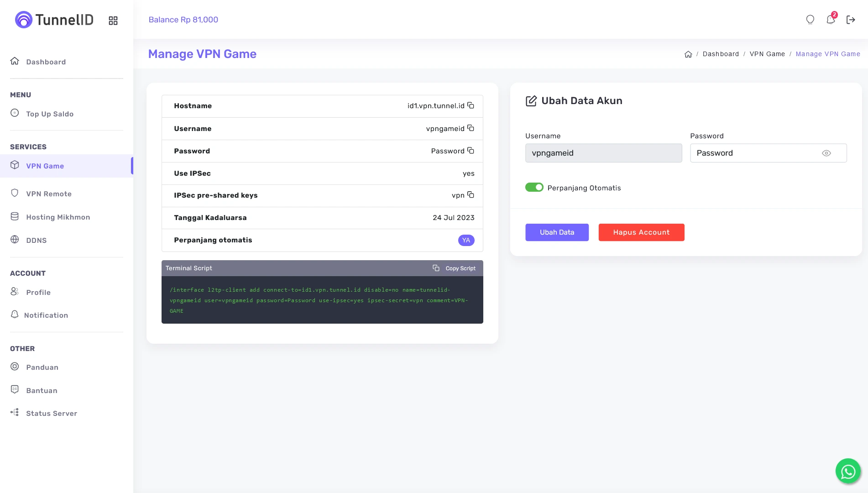This screenshot has width=868, height=493.
Task: Click the Ubah Data Akun heading
Action: pos(582,101)
